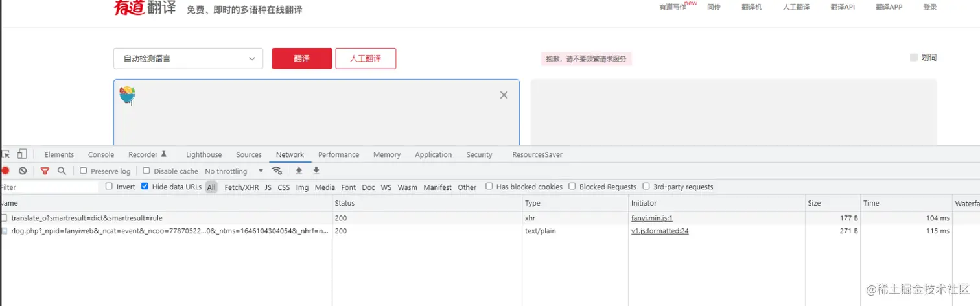The image size is (980, 306).
Task: Click the record network log red button
Action: [5, 171]
